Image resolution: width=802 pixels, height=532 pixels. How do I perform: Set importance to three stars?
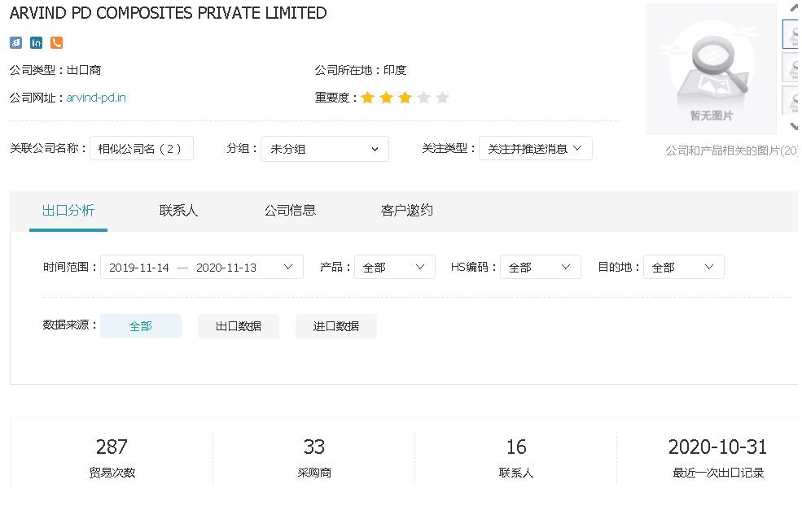405,98
